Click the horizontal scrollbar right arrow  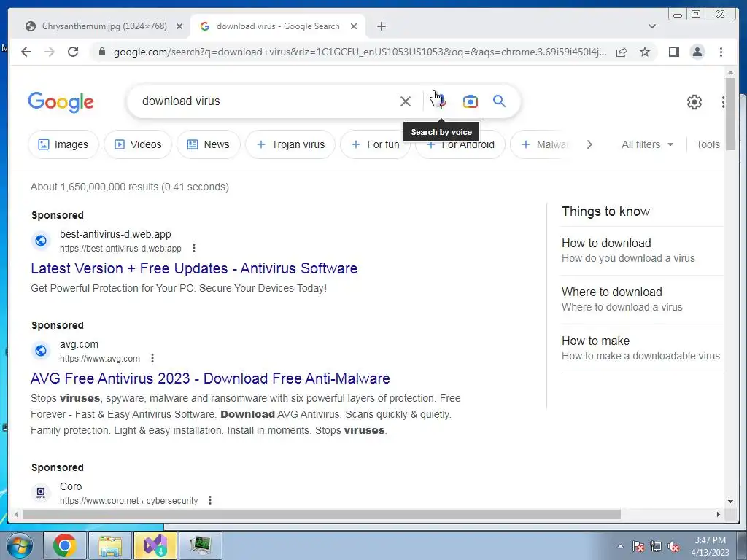coord(719,514)
